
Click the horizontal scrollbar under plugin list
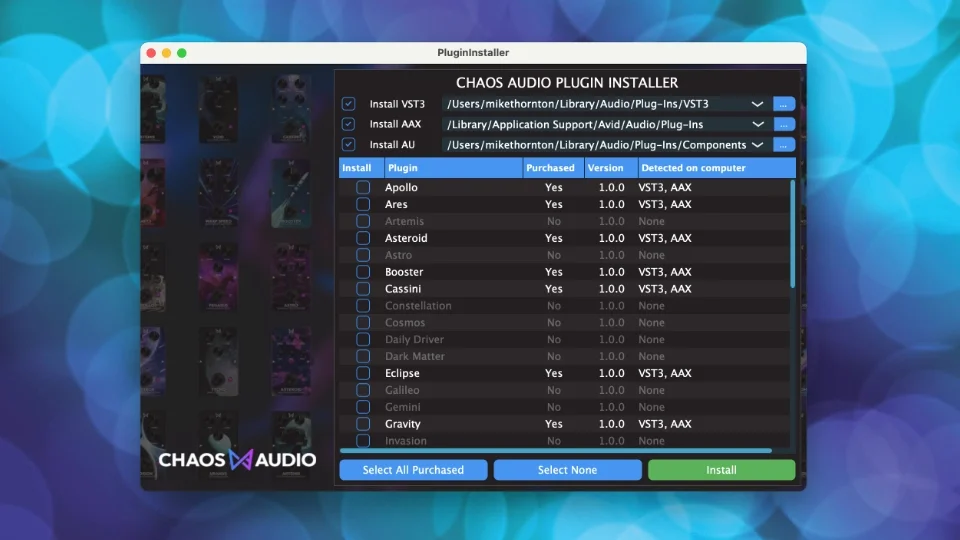[556, 451]
